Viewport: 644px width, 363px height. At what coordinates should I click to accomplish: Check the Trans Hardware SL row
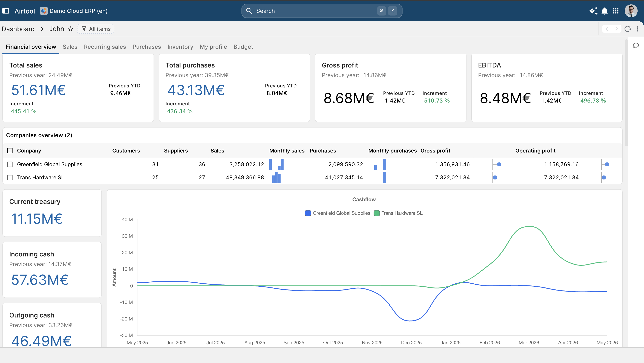pyautogui.click(x=10, y=177)
